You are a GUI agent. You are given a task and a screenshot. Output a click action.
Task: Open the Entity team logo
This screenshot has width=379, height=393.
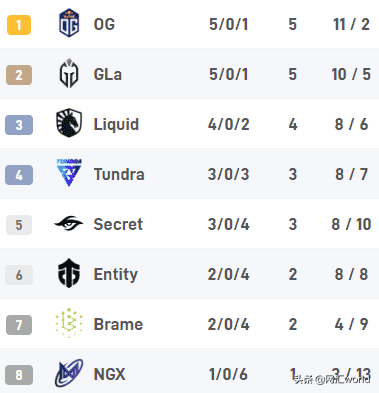pos(69,273)
